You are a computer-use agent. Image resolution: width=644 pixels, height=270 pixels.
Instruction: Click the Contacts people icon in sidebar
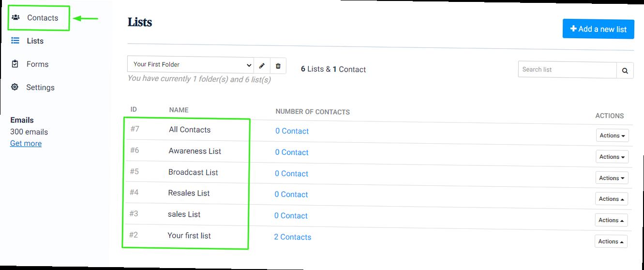tap(15, 18)
